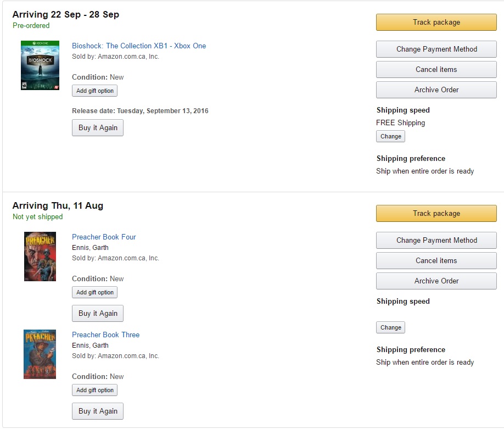Open Bioshock: The Collection XB1 product link
The height and width of the screenshot is (429, 504).
[139, 46]
